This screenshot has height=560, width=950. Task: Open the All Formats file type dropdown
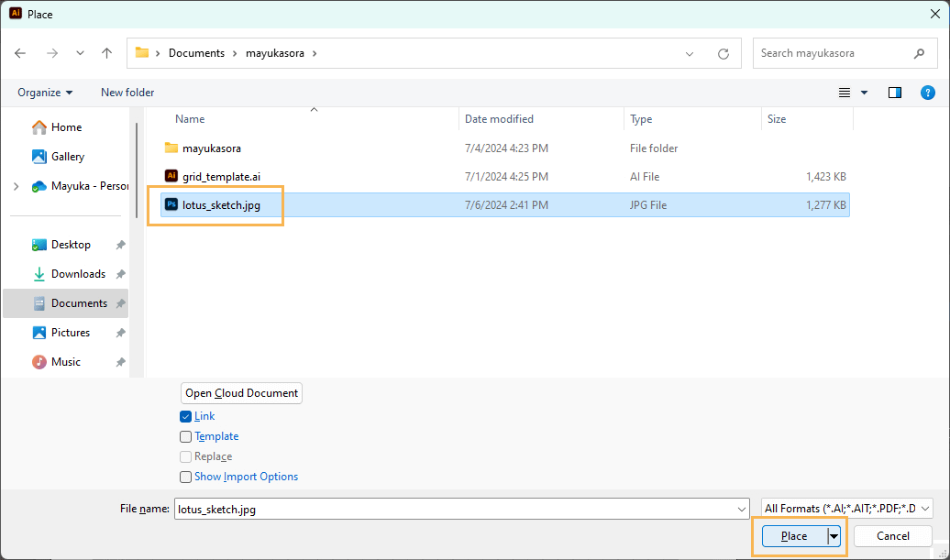point(846,509)
